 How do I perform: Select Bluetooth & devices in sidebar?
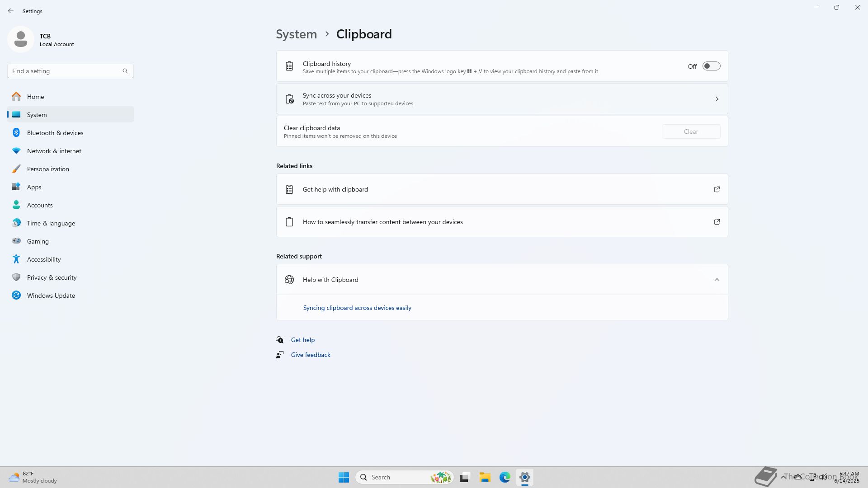click(x=55, y=133)
